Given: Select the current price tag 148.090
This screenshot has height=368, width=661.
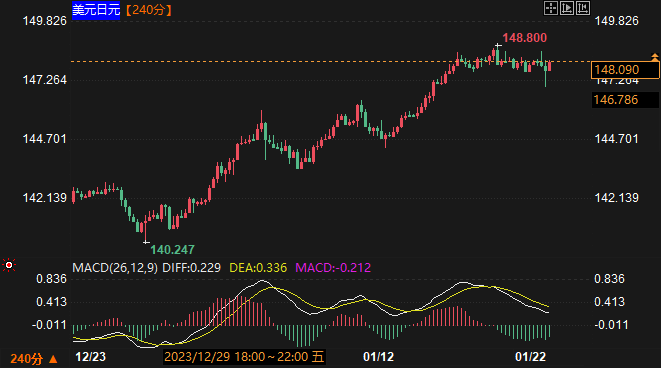Looking at the screenshot, I should pos(625,70).
